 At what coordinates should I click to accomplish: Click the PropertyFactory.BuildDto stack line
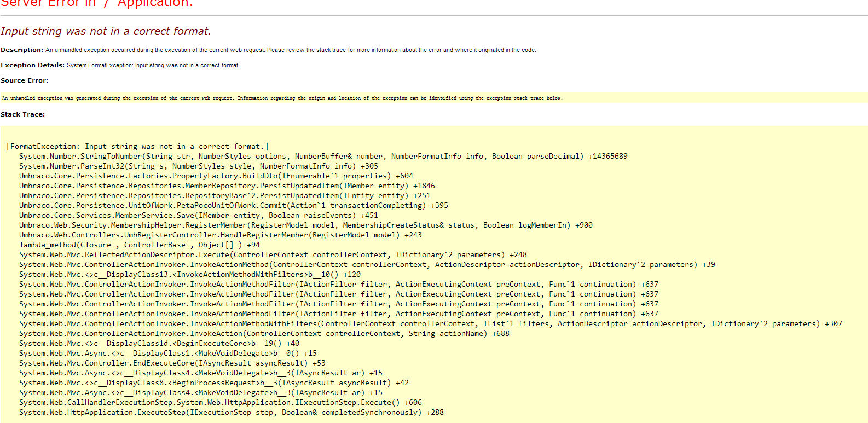(216, 176)
